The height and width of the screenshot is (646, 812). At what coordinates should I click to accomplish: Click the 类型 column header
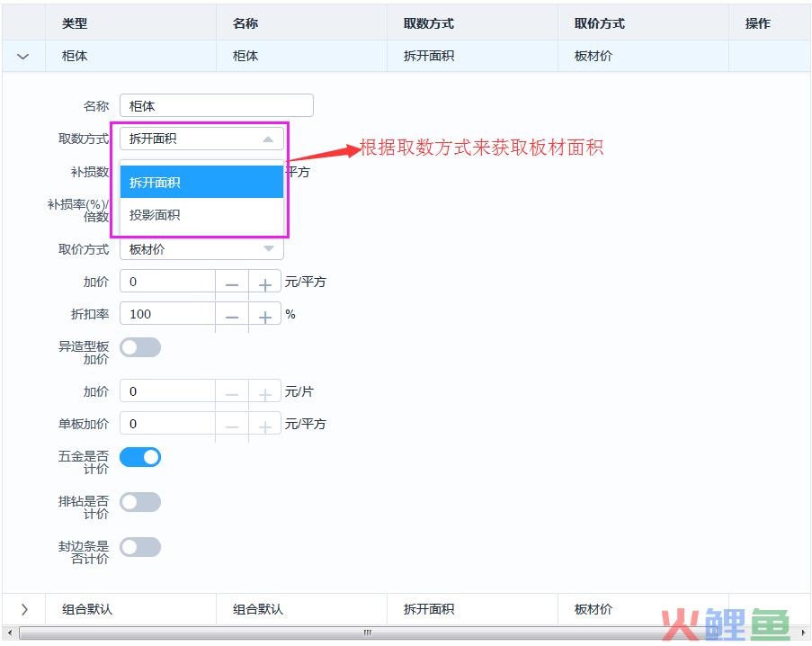(x=130, y=22)
